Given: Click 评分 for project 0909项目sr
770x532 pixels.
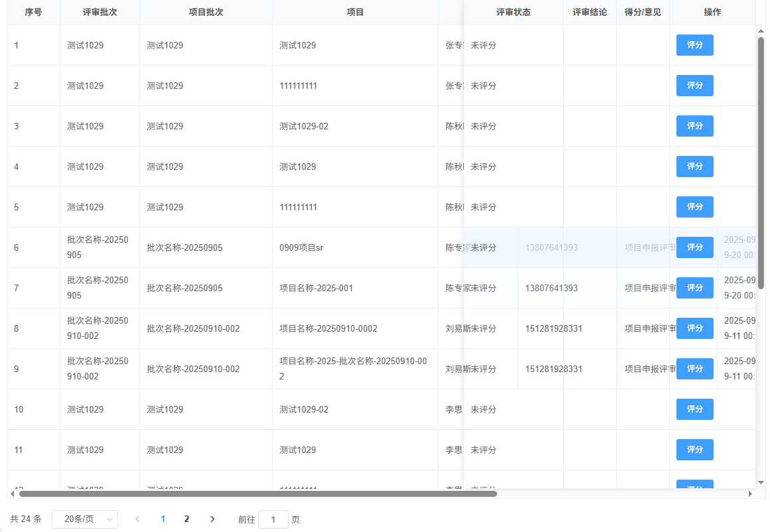Looking at the screenshot, I should [x=694, y=247].
